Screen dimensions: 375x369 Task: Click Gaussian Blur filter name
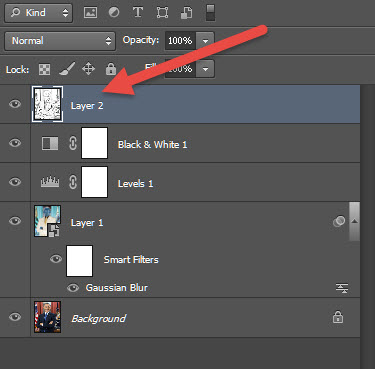coord(117,288)
